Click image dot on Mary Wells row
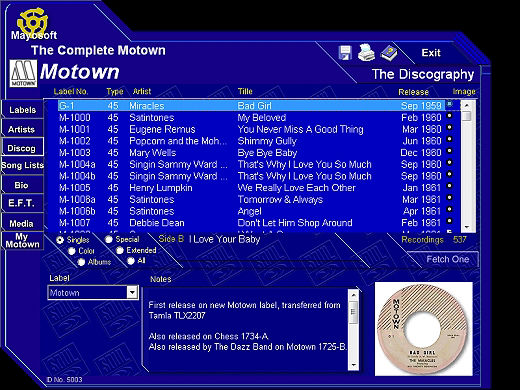 coord(450,151)
